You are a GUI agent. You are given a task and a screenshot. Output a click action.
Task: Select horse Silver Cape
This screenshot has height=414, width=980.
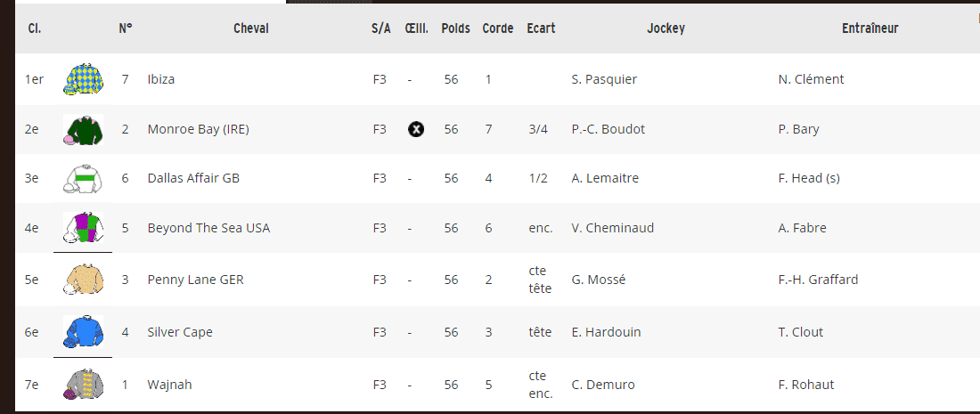point(180,332)
